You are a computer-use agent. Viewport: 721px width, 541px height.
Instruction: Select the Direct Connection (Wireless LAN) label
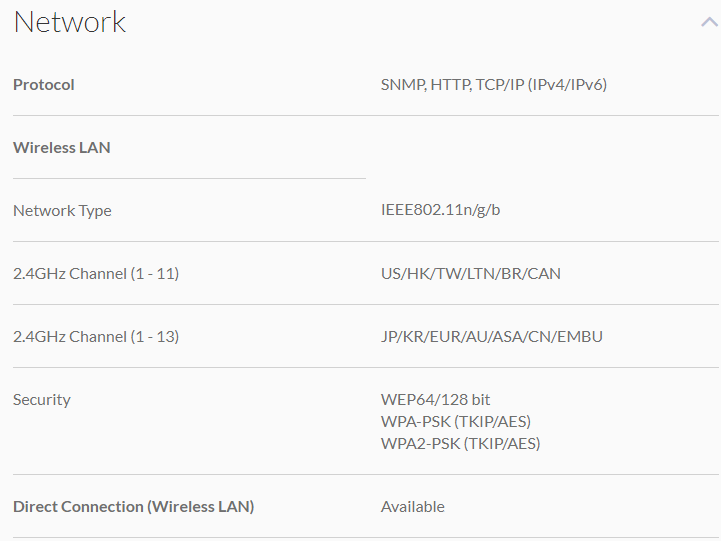pos(133,507)
